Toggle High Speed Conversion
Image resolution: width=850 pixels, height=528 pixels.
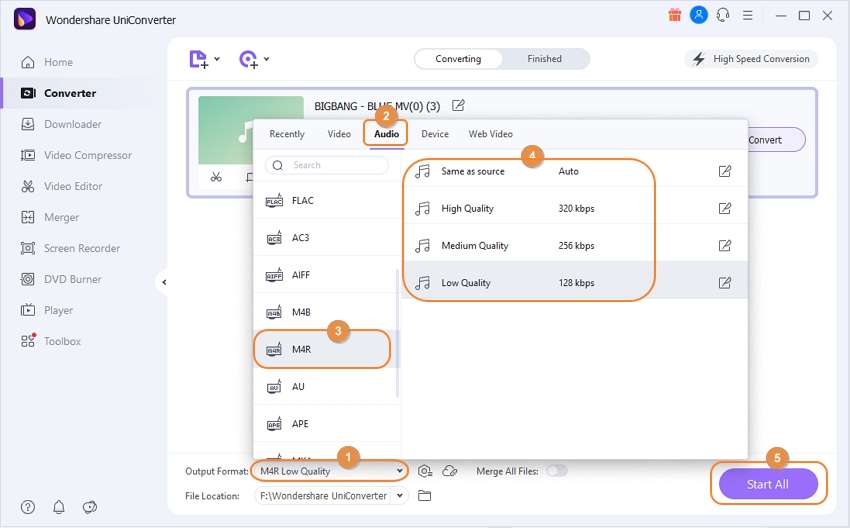(751, 59)
